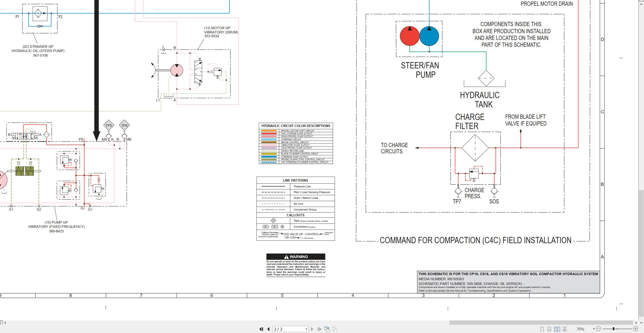Screen dimensions: 644x333
Task: Click the 'CHARGE PRESS.' label near TP7
Action: (474, 193)
